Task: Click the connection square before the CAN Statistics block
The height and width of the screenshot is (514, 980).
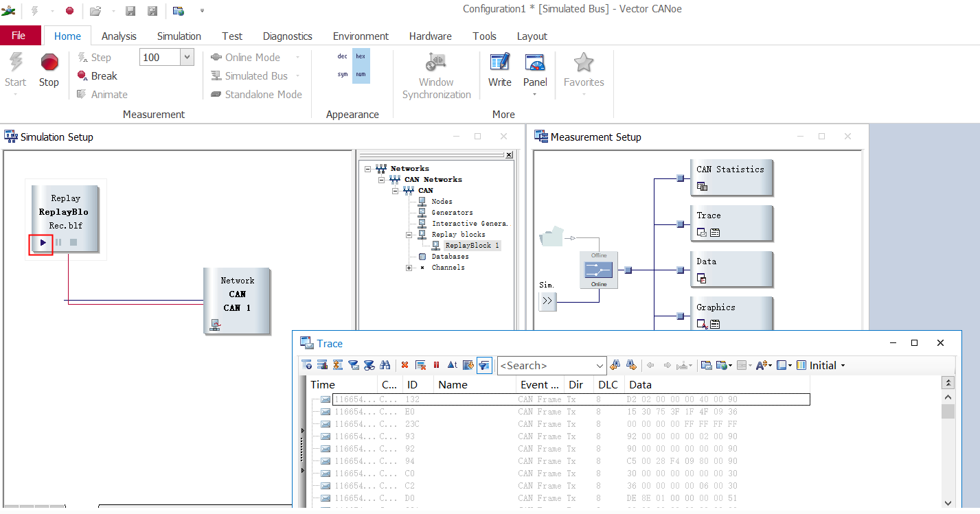Action: 680,178
